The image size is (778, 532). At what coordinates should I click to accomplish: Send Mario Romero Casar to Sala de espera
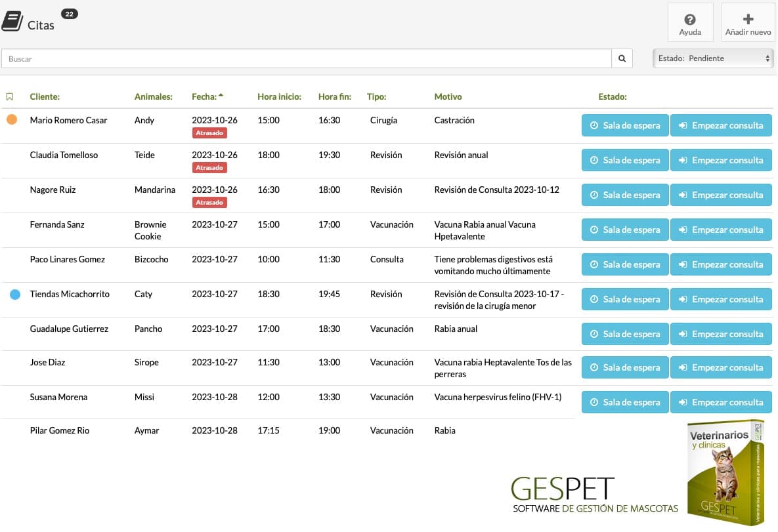coord(624,125)
